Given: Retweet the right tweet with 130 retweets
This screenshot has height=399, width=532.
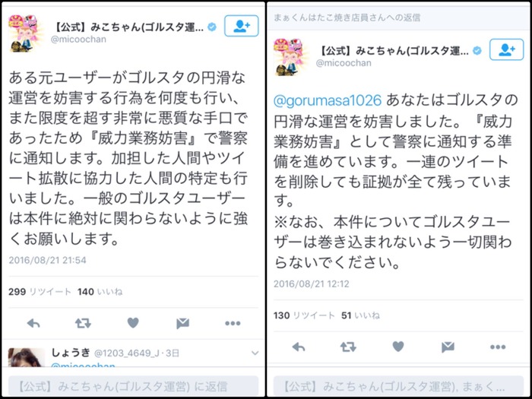Looking at the screenshot, I should (348, 347).
